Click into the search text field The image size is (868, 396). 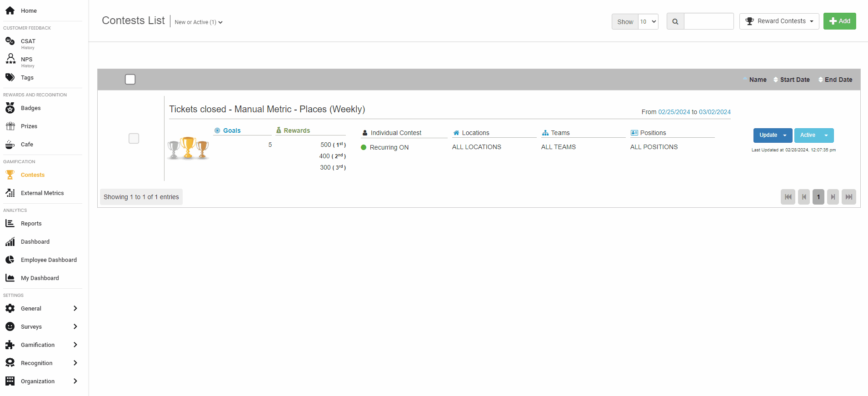[x=709, y=21]
